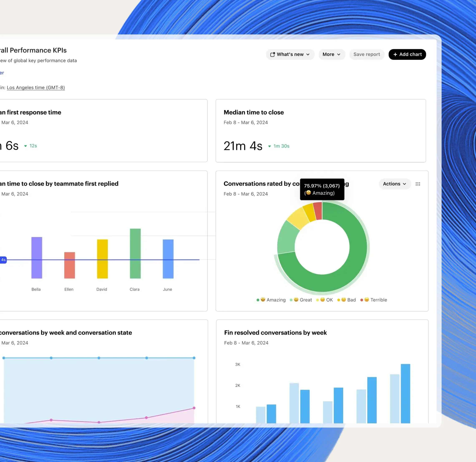Viewport: 476px width, 462px height.
Task: Select June's blue bar
Action: coord(168,259)
